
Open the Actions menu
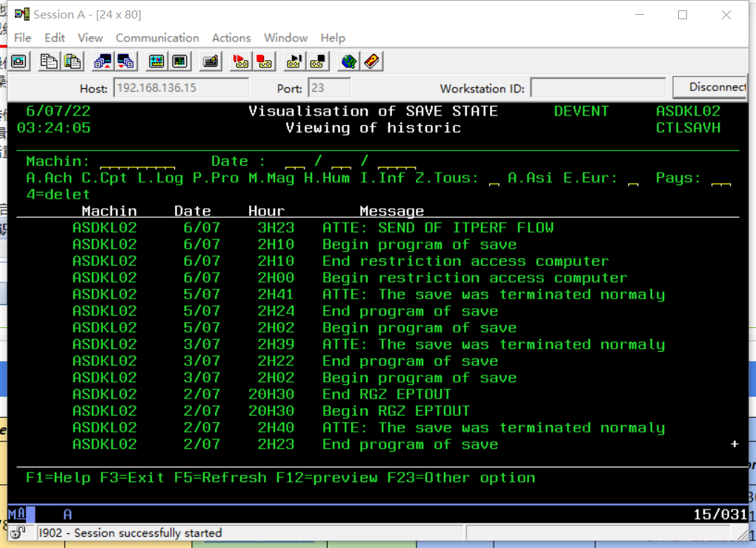click(x=231, y=38)
